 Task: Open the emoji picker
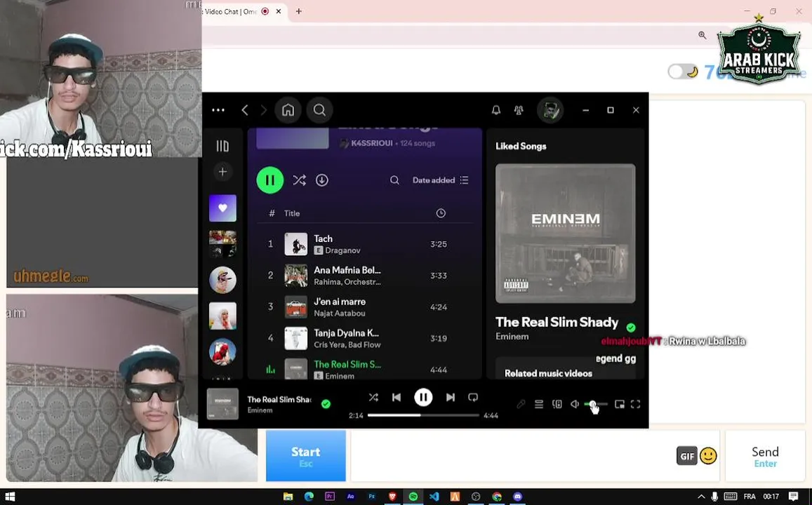(708, 456)
